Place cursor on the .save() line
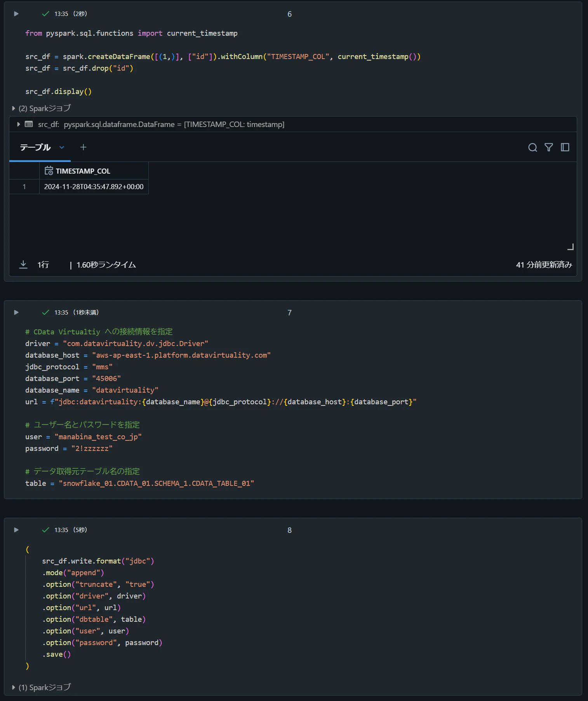 [x=56, y=654]
